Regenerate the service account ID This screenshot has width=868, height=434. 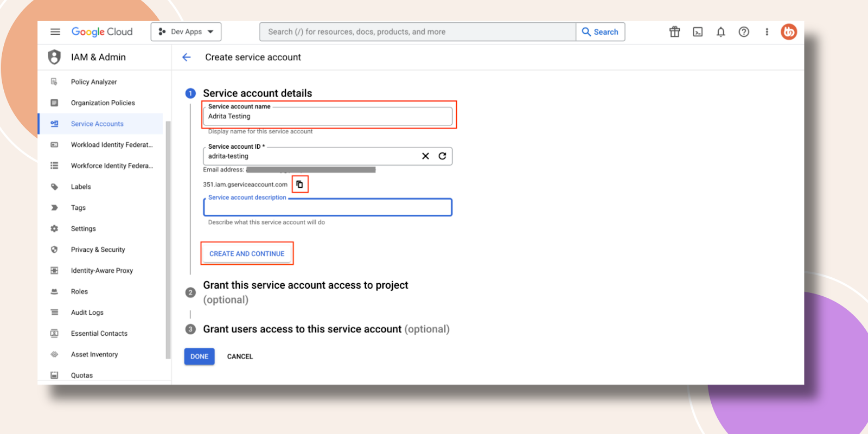442,156
